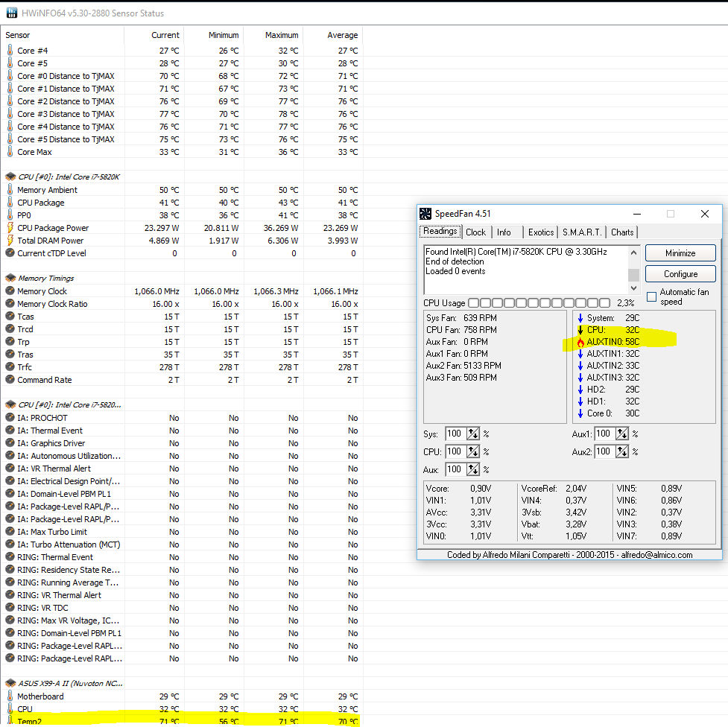Click the Sensor column header
Viewport: 728px width, 727px height.
pyautogui.click(x=62, y=35)
